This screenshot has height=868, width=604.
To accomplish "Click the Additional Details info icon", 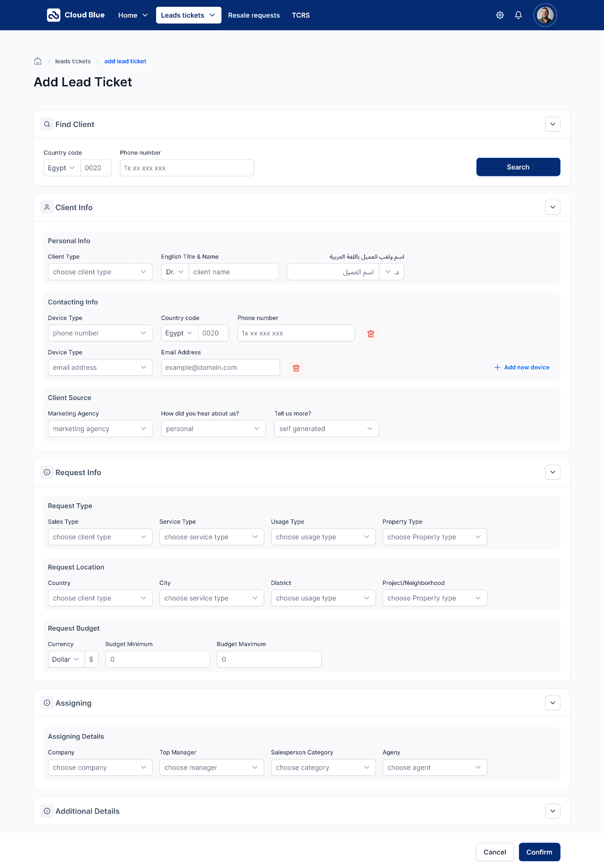I will (x=47, y=811).
